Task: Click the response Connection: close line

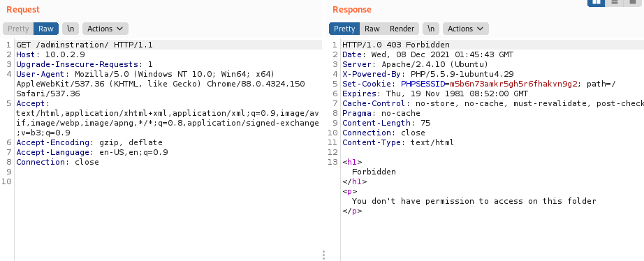Action: point(383,133)
